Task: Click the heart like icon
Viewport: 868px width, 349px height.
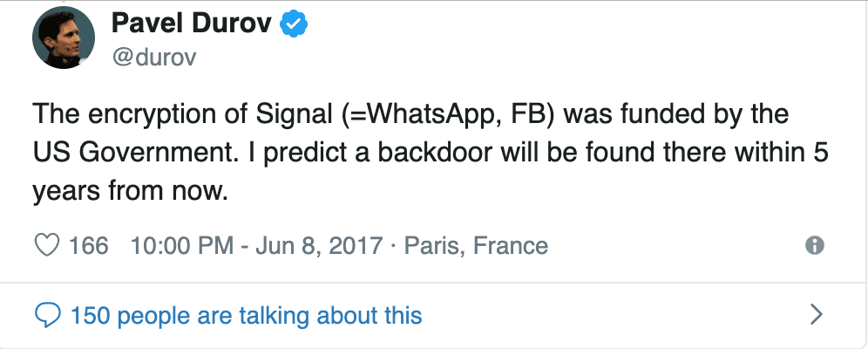Action: point(45,246)
